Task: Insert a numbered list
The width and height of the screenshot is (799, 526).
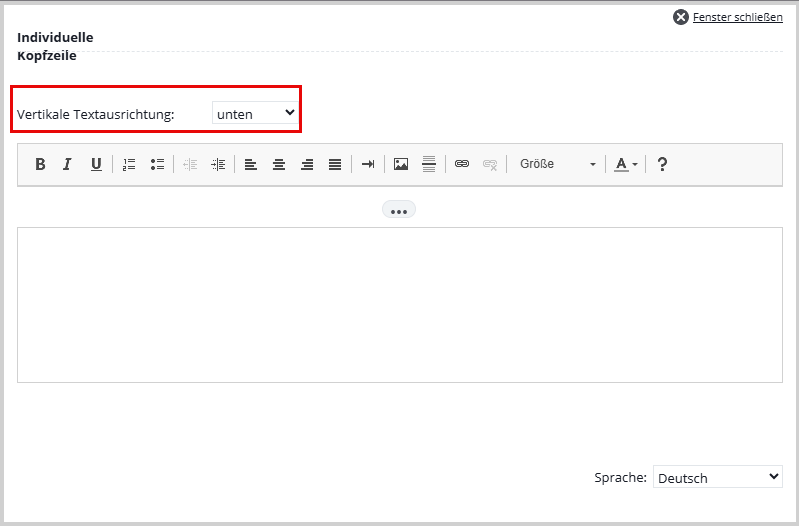Action: pos(129,164)
